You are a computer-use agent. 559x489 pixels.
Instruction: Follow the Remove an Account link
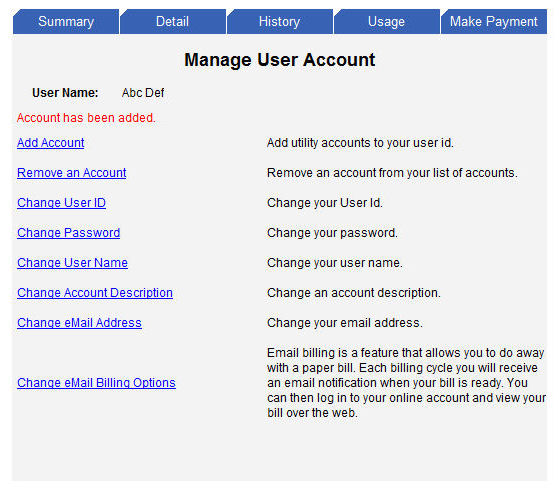tap(72, 173)
